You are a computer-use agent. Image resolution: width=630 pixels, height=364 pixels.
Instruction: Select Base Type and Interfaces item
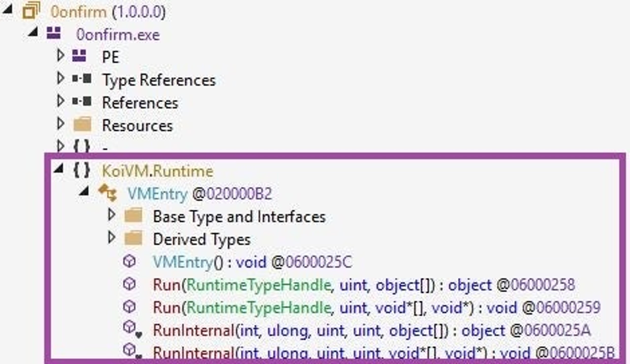[239, 217]
